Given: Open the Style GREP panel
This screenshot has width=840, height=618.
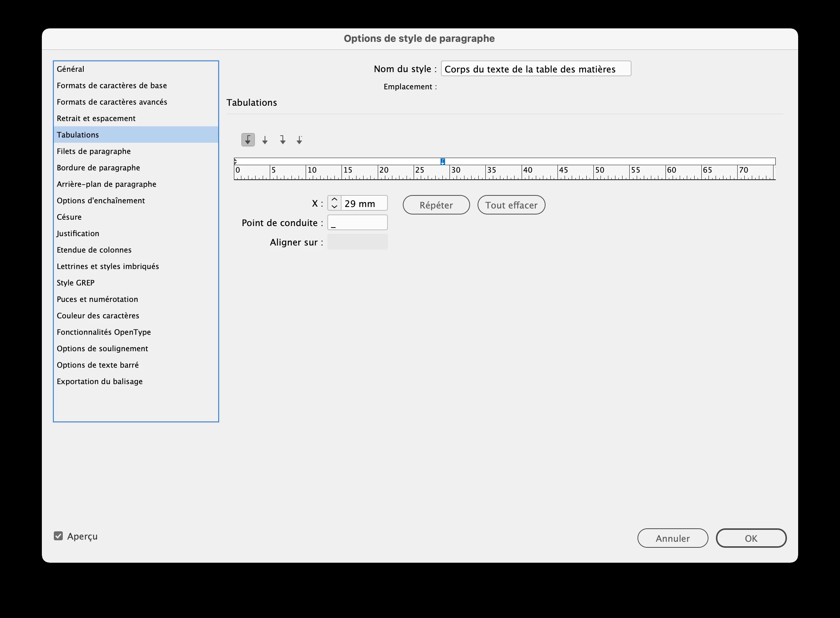Looking at the screenshot, I should [x=75, y=283].
